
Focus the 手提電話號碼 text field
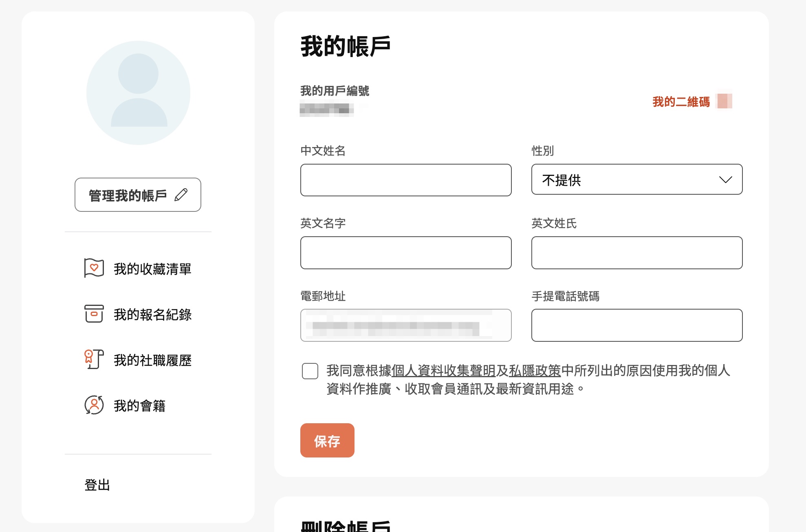(x=636, y=325)
